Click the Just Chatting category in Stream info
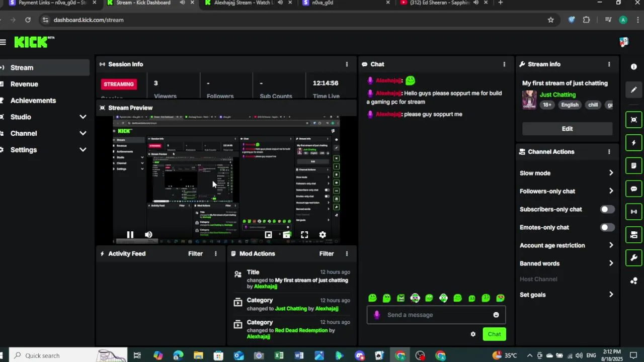644x362 pixels. coord(557,95)
